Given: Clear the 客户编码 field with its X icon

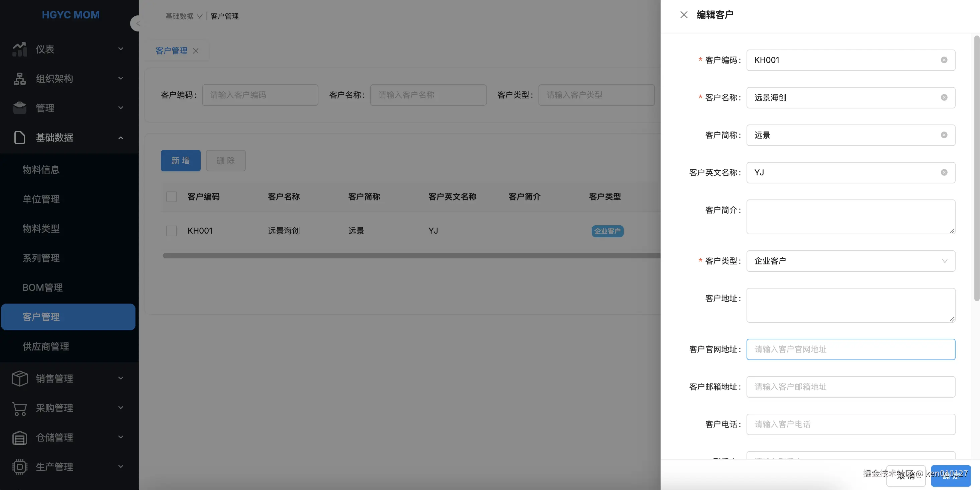Looking at the screenshot, I should pyautogui.click(x=944, y=60).
